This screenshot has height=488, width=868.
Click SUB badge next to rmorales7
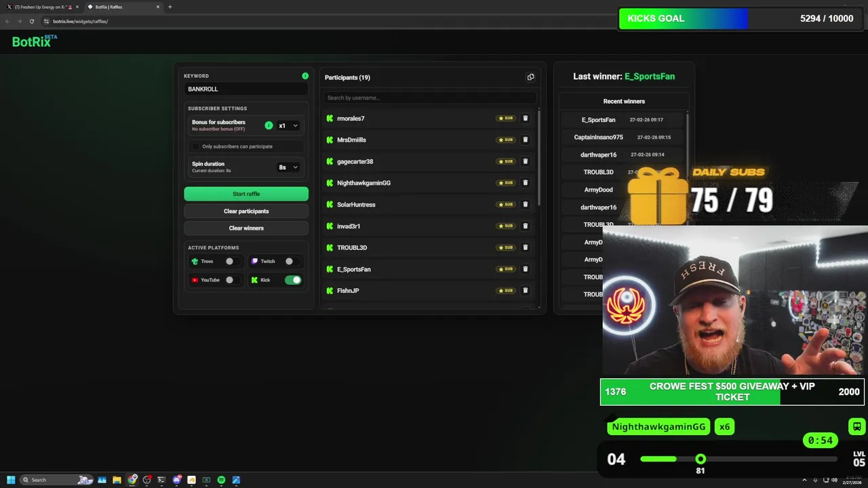[x=506, y=118]
